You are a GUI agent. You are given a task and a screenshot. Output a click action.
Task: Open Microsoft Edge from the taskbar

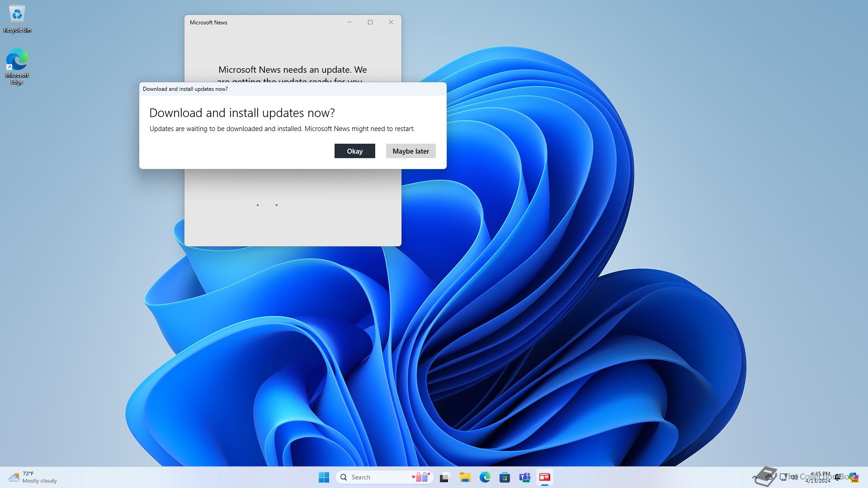(x=485, y=477)
